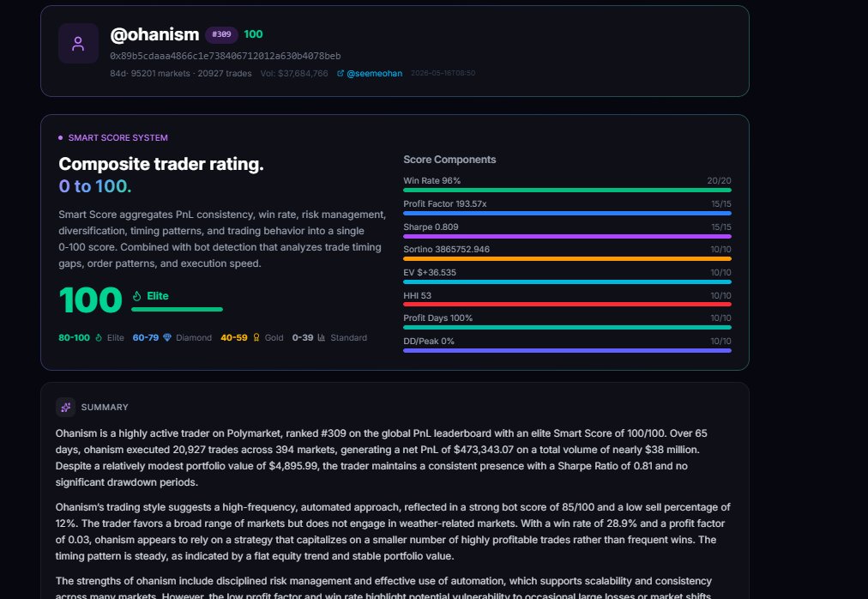Click the @ohanism username title
This screenshot has height=599, width=868.
click(154, 34)
